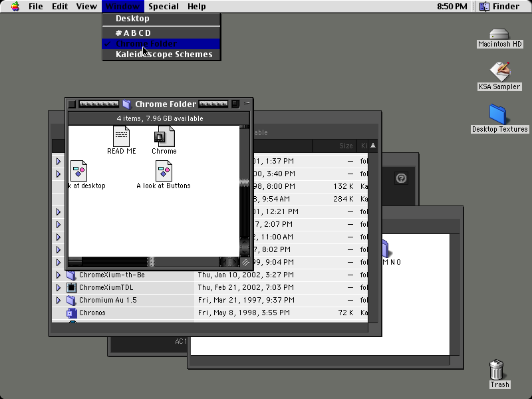
Task: Open the View menu
Action: 86,7
